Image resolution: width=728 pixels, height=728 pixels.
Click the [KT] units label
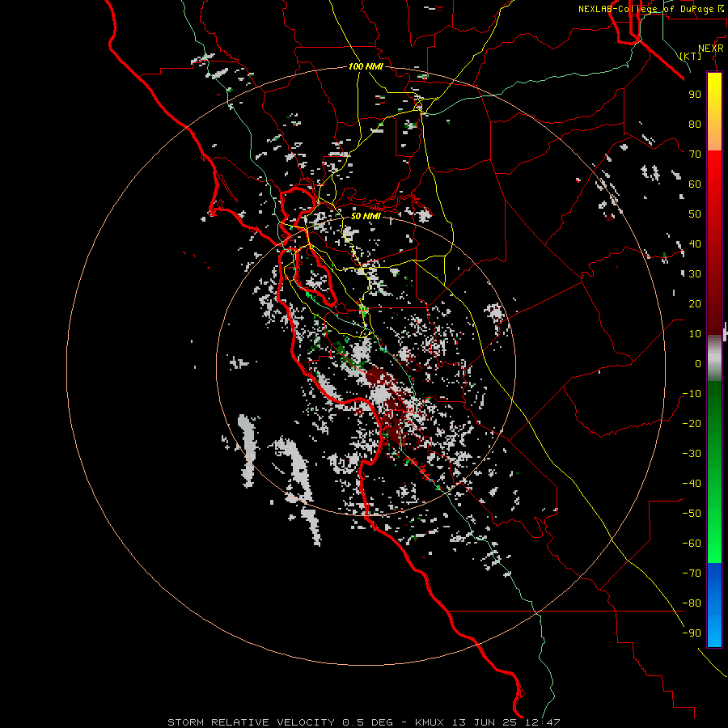[691, 56]
